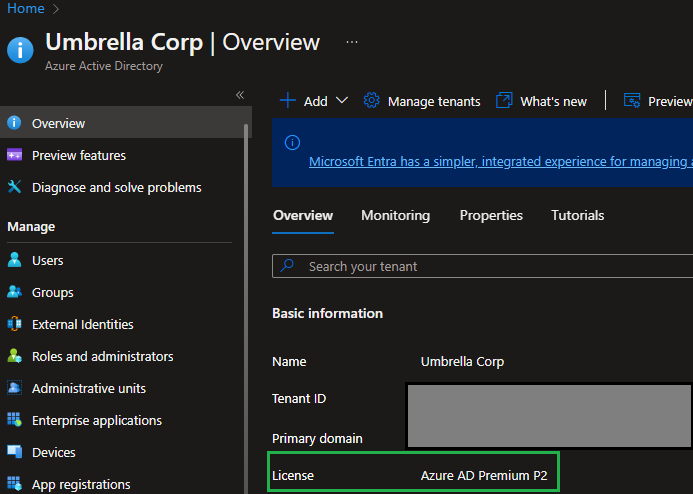Click the Groups icon in sidebar

point(14,292)
